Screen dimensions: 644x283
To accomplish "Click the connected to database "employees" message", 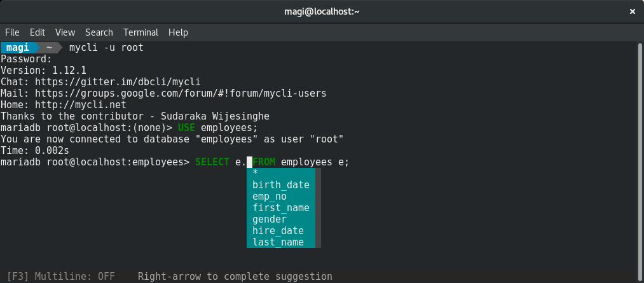I will pos(172,139).
